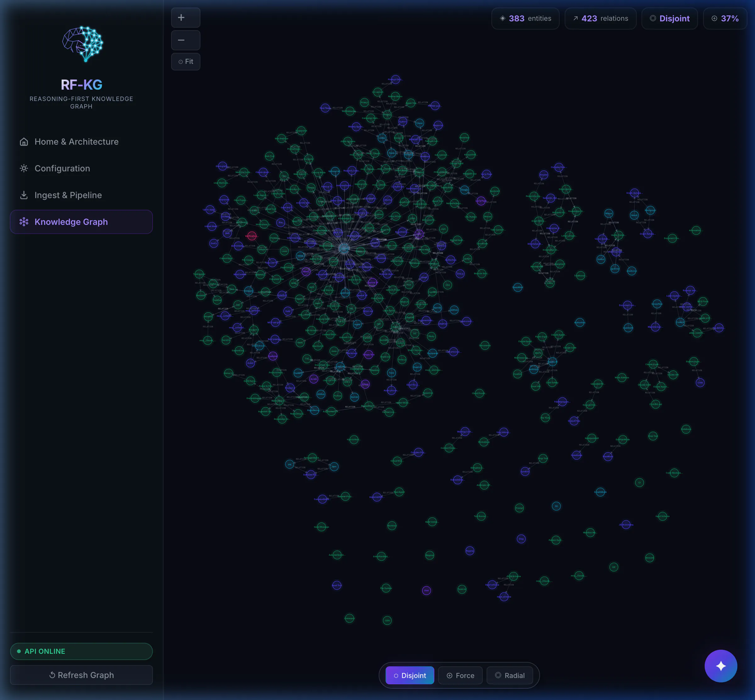Select the Plan Agent node
The height and width of the screenshot is (700, 755).
(x=399, y=492)
